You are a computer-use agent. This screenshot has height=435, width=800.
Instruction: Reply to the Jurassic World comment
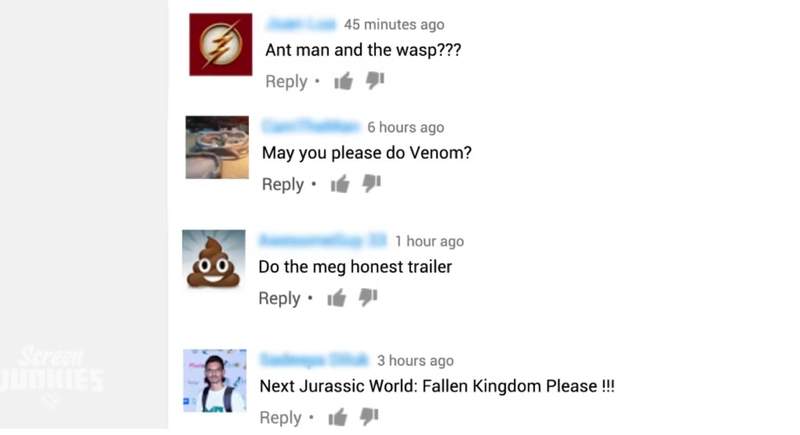point(280,418)
